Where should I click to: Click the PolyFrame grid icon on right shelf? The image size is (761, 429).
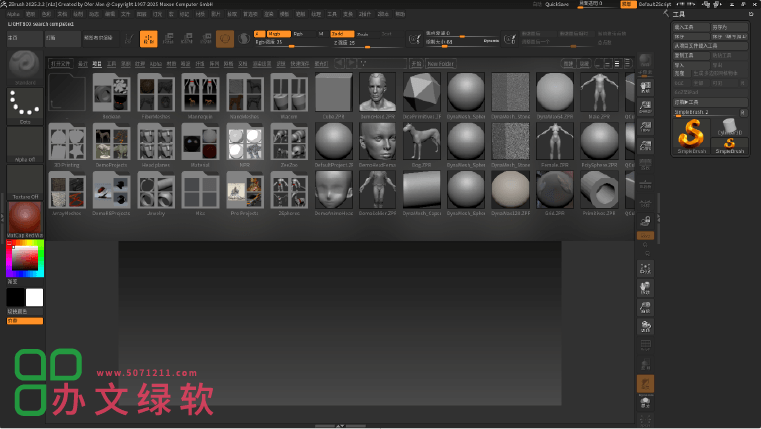point(645,346)
